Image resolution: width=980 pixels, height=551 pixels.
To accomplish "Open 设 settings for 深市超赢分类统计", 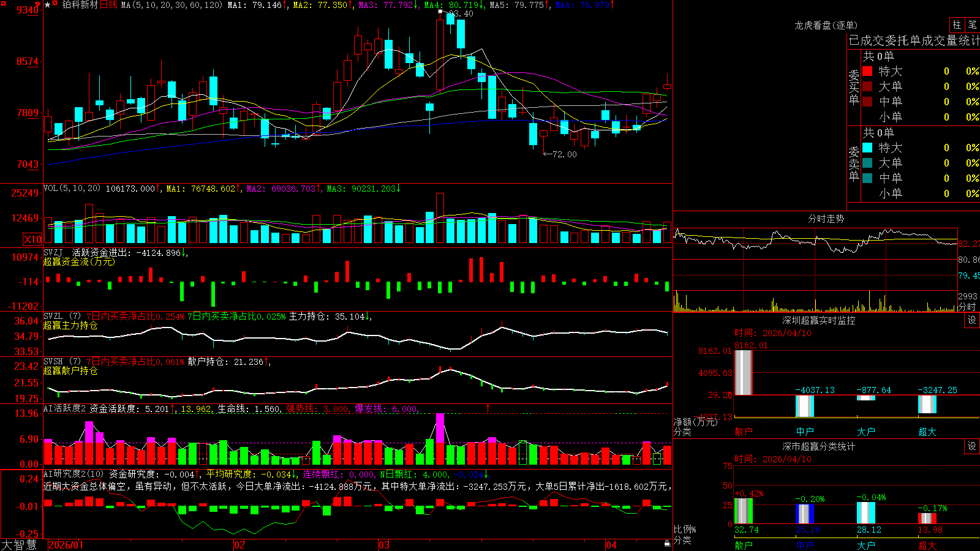I will (x=972, y=446).
